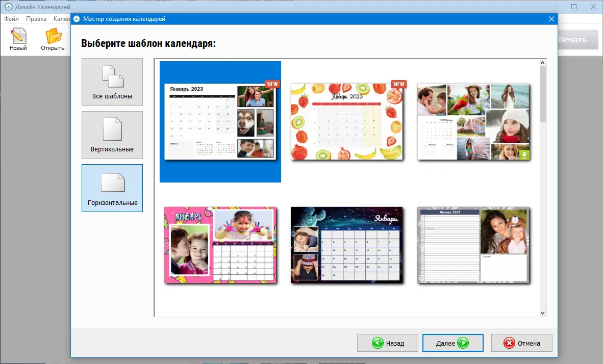
Task: Open the Файл menu
Action: click(x=12, y=19)
